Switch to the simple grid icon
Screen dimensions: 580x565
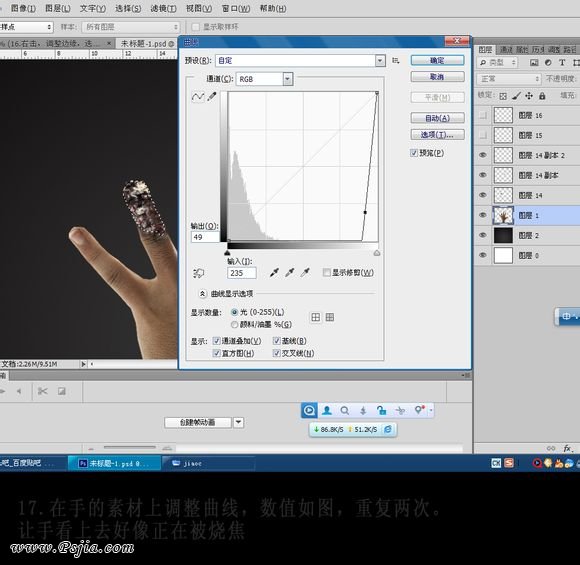tap(316, 317)
